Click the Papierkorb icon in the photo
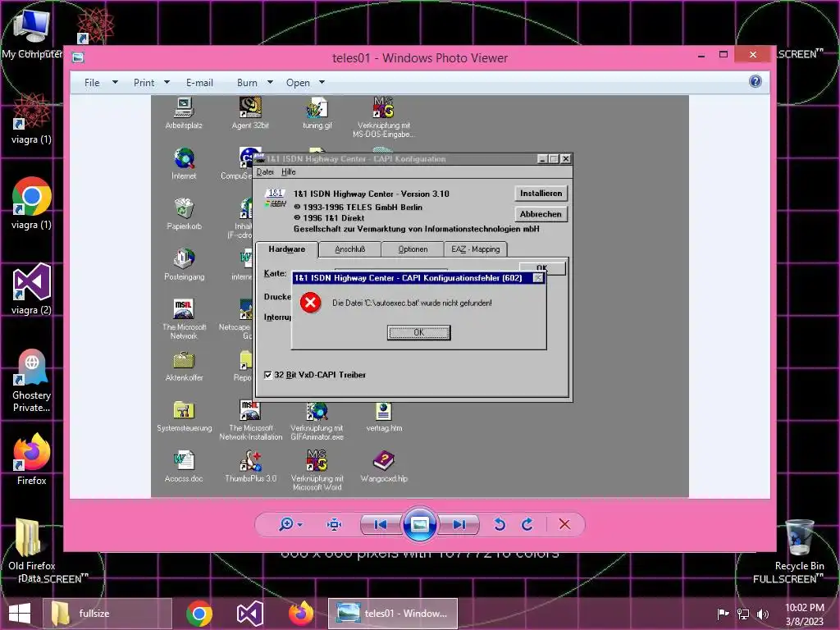Image resolution: width=840 pixels, height=630 pixels. (184, 213)
